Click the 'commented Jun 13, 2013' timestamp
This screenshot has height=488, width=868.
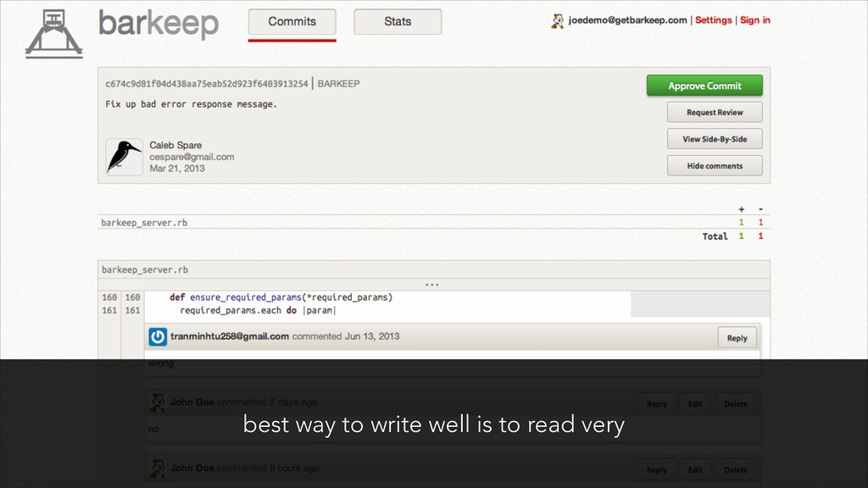[346, 336]
